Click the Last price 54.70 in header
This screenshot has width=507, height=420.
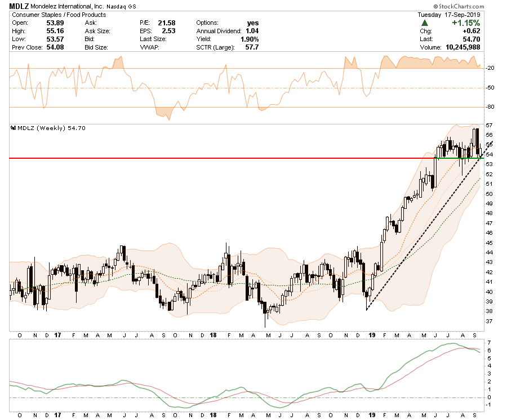(x=472, y=39)
